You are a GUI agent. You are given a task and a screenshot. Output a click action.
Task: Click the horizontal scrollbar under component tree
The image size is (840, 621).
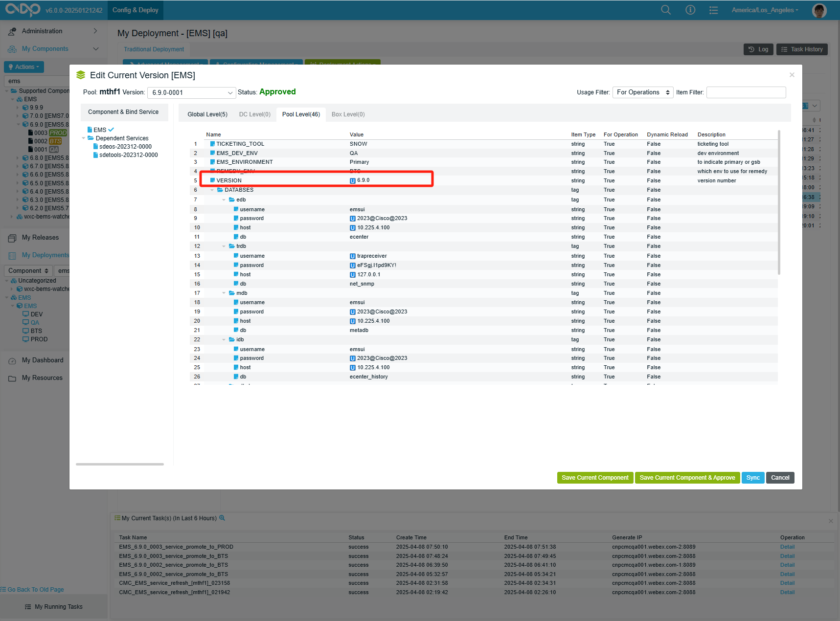point(120,464)
